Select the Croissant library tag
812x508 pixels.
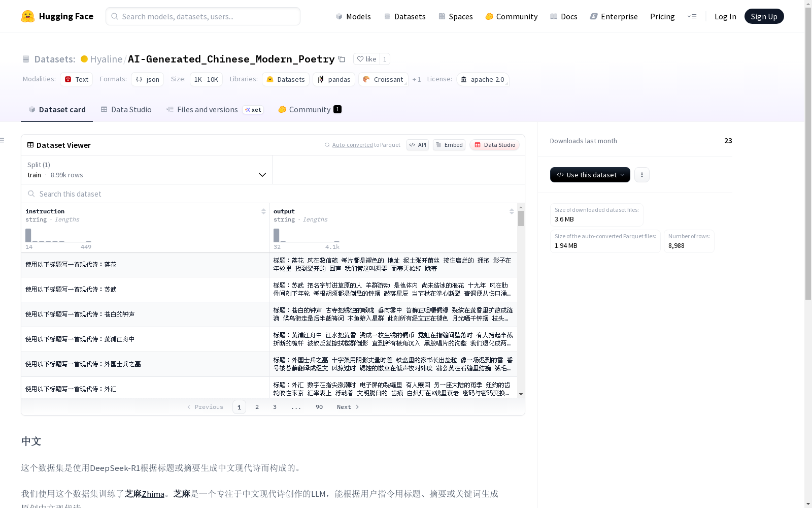[x=383, y=79]
